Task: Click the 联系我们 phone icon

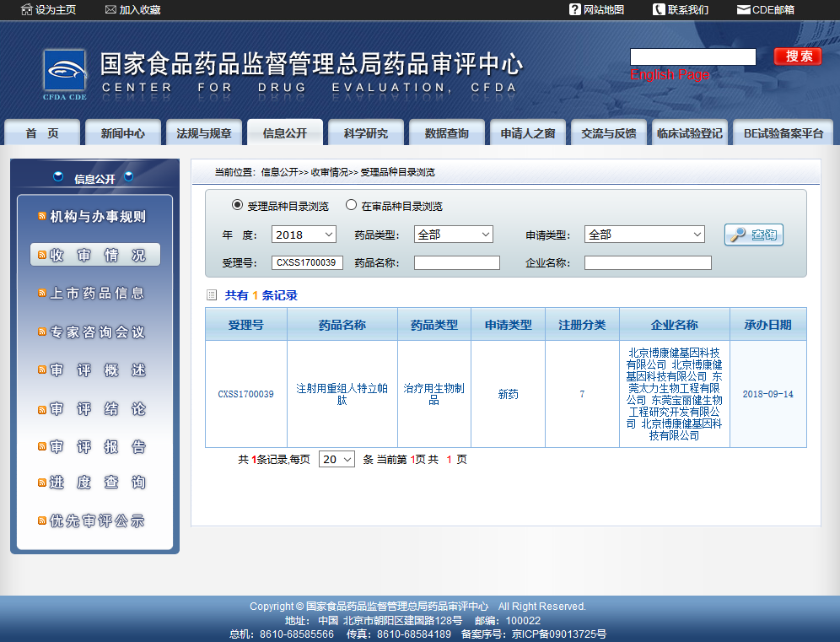Action: tap(659, 9)
